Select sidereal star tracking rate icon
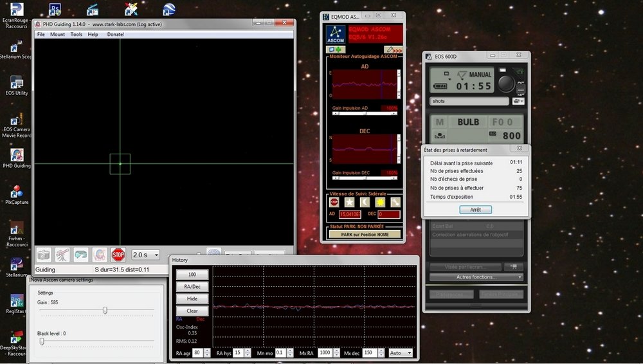Image resolution: width=643 pixels, height=364 pixels. coord(349,203)
